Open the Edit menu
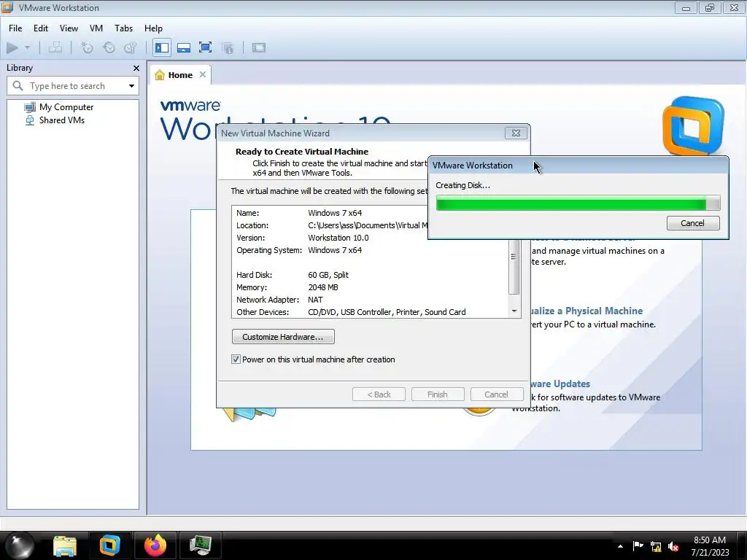The width and height of the screenshot is (747, 560). click(x=41, y=28)
